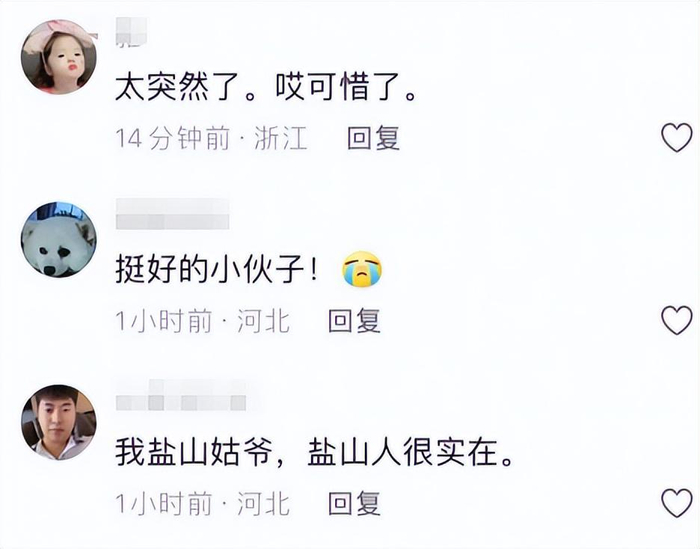Click 回复 under '挺好的小伙子' comment

tap(354, 320)
